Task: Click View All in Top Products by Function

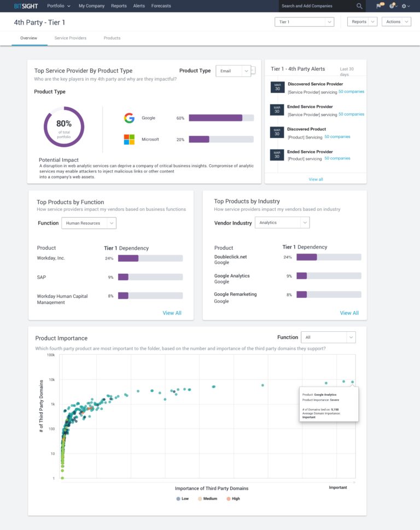Action: point(172,313)
